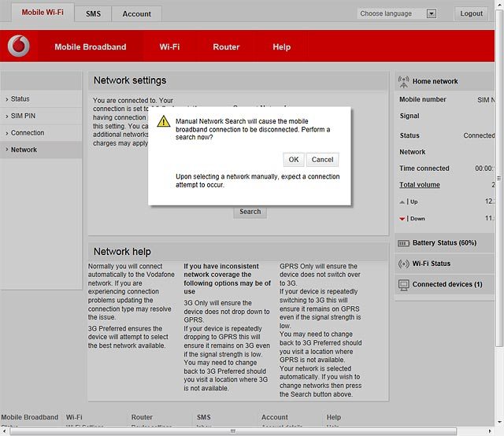Select Network in the left sidebar
The image size is (504, 436).
click(41, 150)
